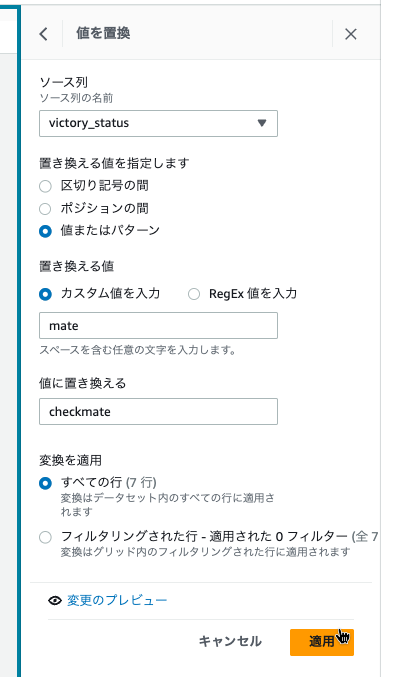Image resolution: width=400 pixels, height=677 pixels.
Task: Click the eye preview icon
Action: [x=55, y=601]
